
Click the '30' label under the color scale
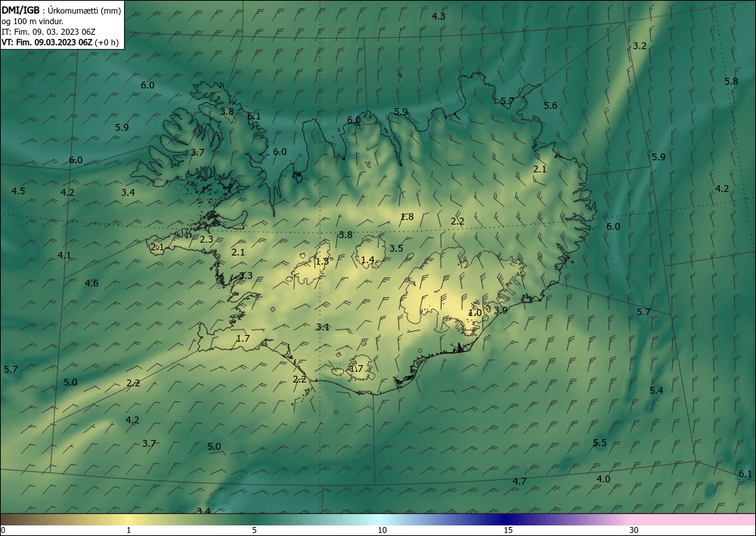[x=634, y=530]
